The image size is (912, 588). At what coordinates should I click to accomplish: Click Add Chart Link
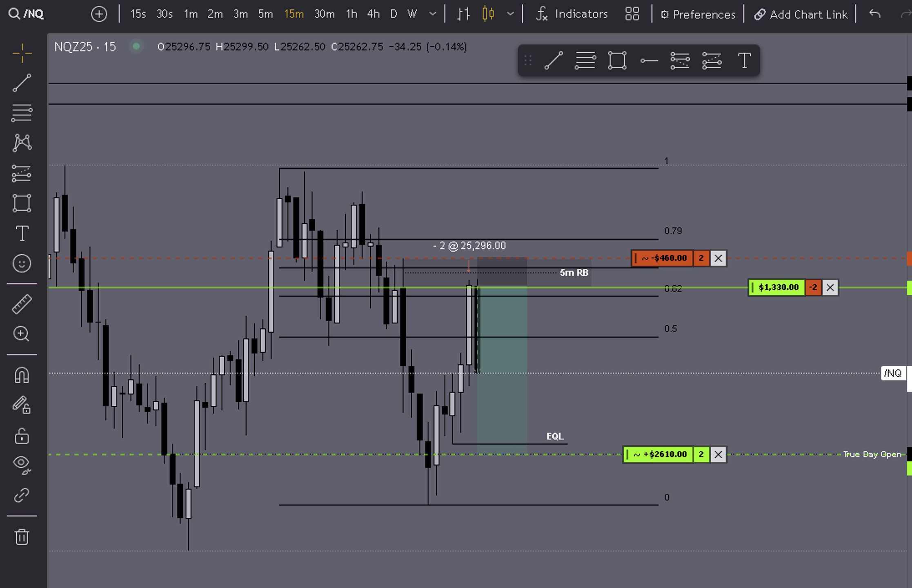coord(801,15)
